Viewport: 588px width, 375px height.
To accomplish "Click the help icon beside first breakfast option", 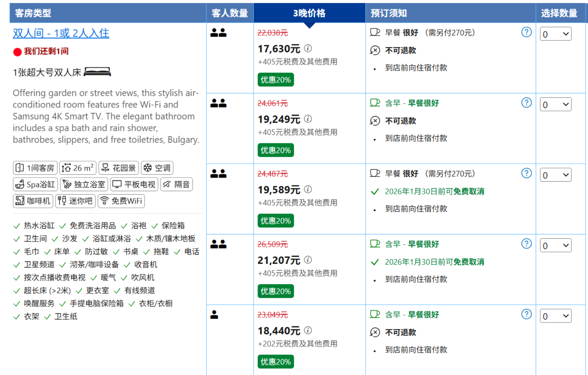I will pyautogui.click(x=526, y=32).
